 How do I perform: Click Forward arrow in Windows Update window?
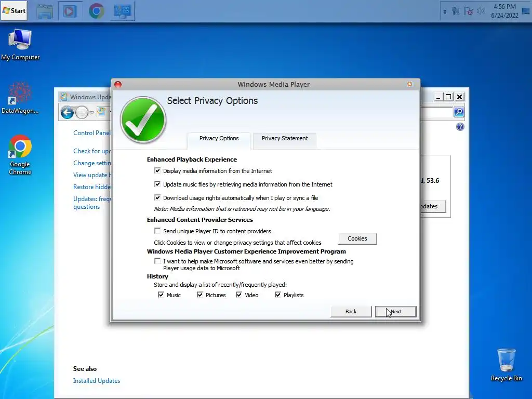coord(82,112)
